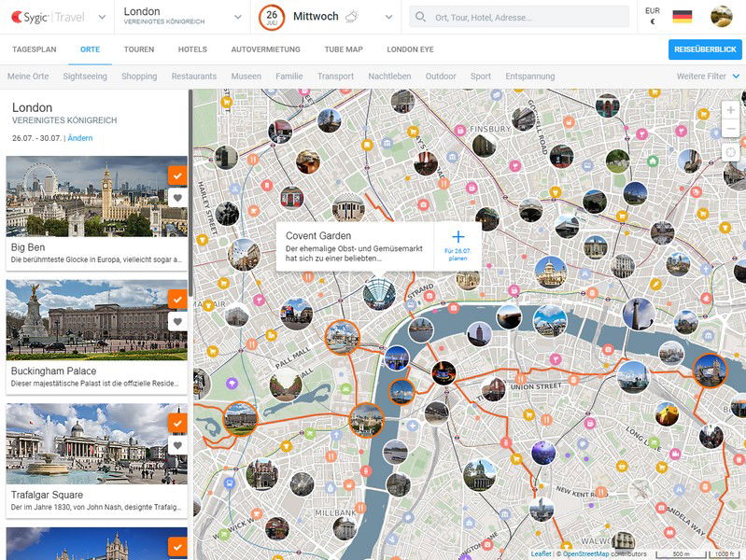The image size is (746, 560).
Task: Open the Covent Garden popup title
Action: pos(318,235)
